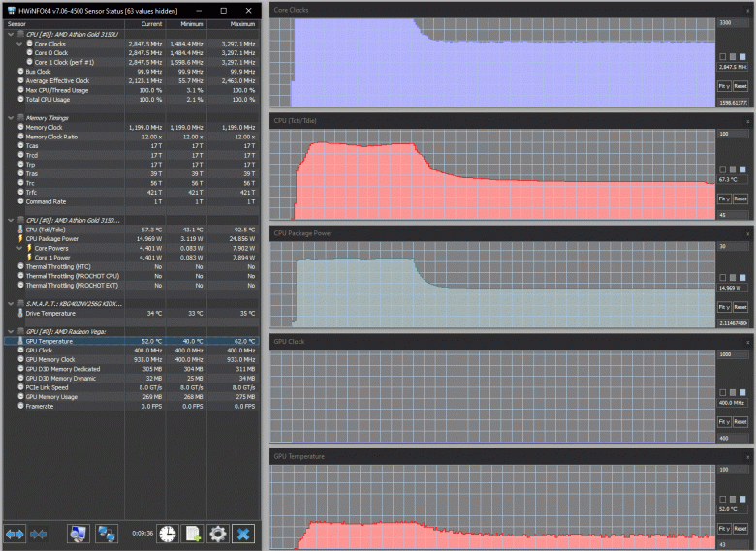This screenshot has width=756, height=551.
Task: Click the Sensor column header
Action: [x=64, y=24]
